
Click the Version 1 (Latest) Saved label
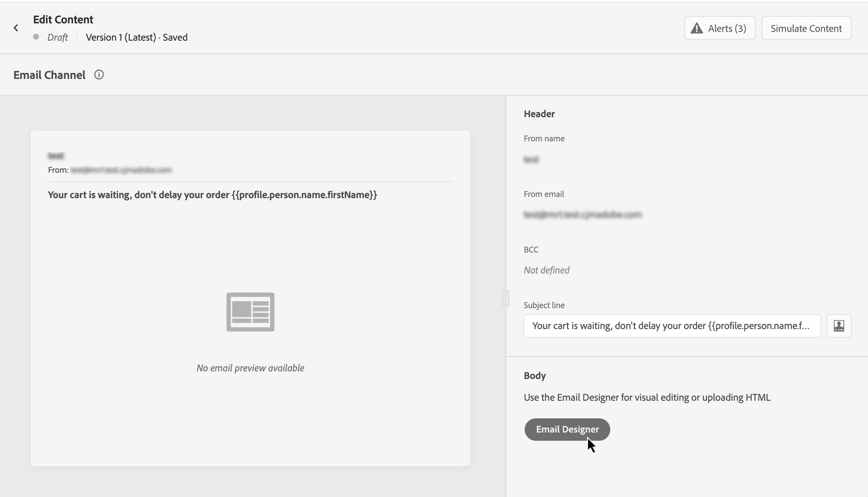click(136, 37)
